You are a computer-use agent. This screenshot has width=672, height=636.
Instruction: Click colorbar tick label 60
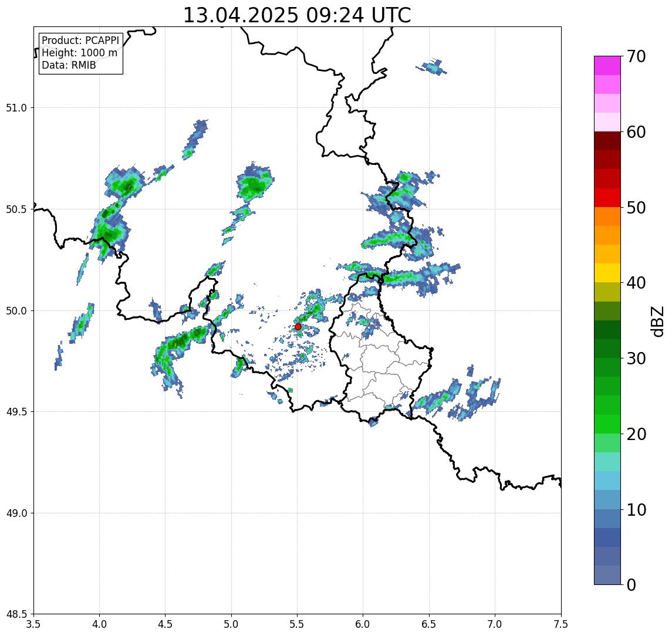[x=636, y=132]
